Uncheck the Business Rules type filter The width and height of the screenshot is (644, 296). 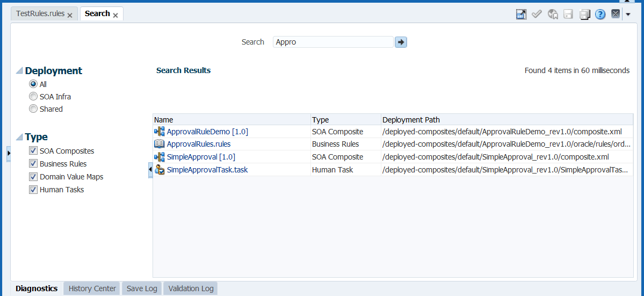pos(33,163)
